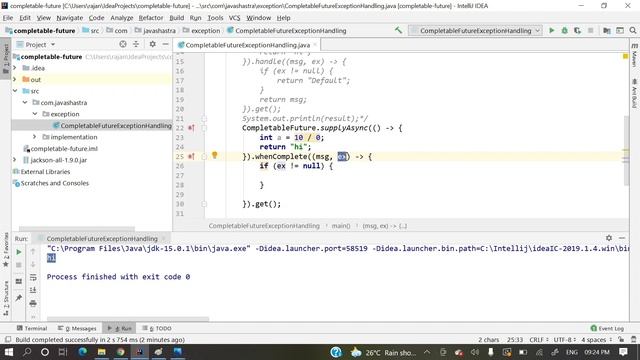The height and width of the screenshot is (360, 640).
Task: Open Windows Start menu
Action: pos(9,352)
